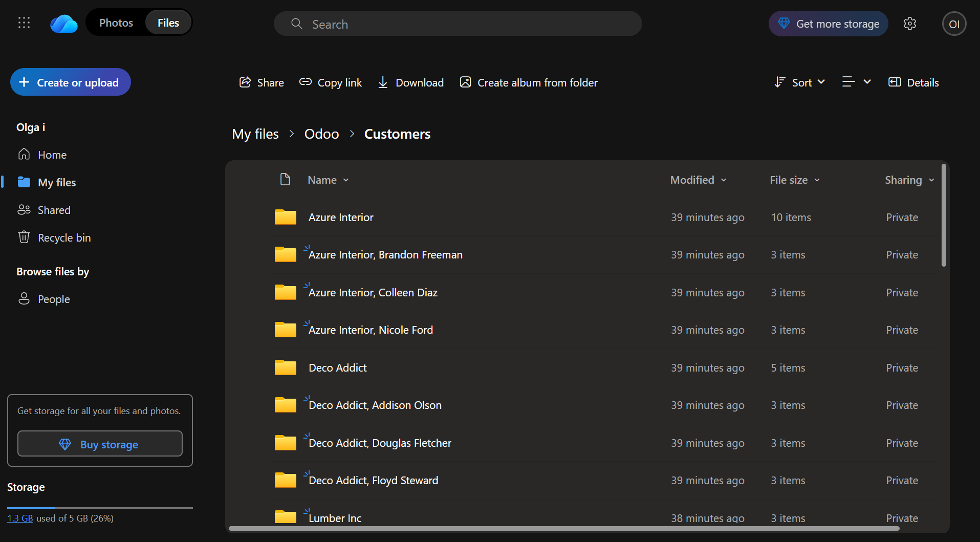Open settings gear icon
980x542 pixels.
pyautogui.click(x=909, y=24)
